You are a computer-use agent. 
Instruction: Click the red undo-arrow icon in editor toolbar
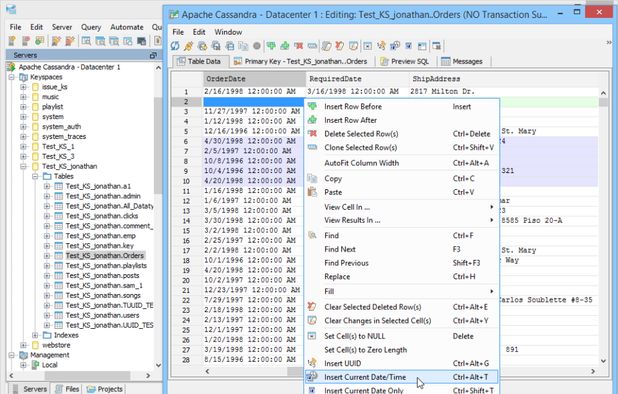pyautogui.click(x=339, y=46)
